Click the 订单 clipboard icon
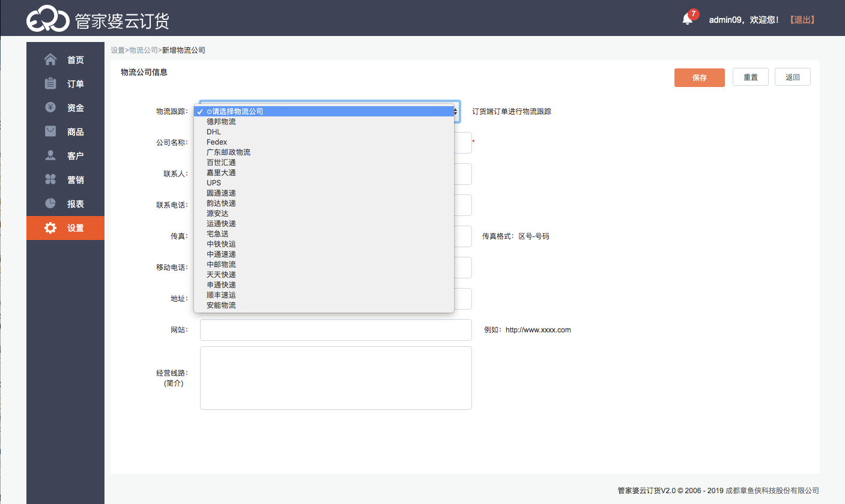Screen dimensions: 845x504 [x=51, y=84]
